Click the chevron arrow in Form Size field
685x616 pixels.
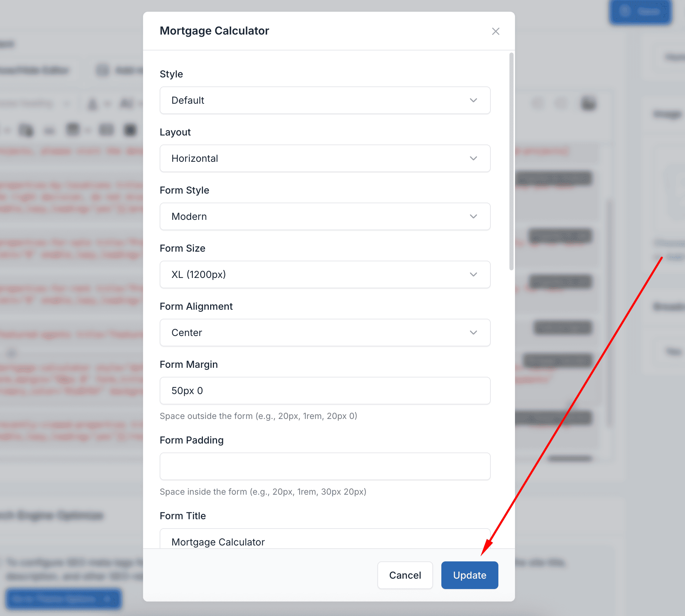(x=473, y=274)
